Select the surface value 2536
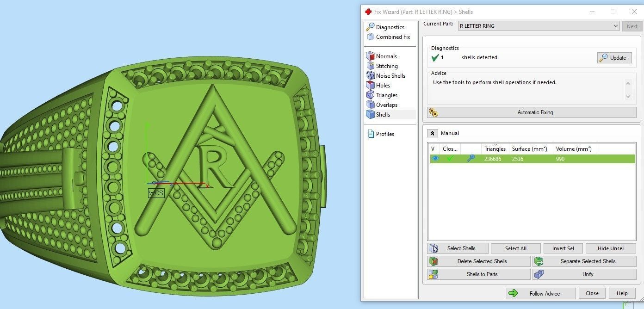Viewport: 644px width, 309px height. 518,159
